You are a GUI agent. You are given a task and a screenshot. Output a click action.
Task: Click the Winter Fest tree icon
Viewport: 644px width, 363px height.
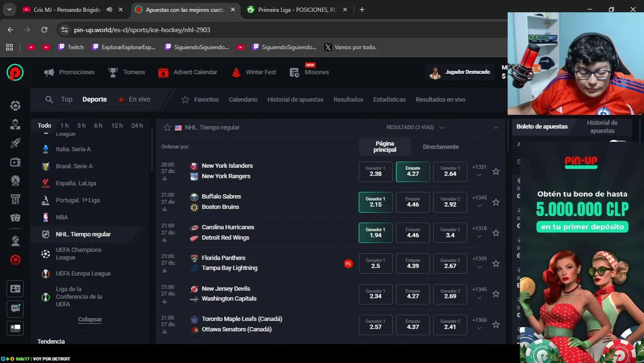(236, 72)
